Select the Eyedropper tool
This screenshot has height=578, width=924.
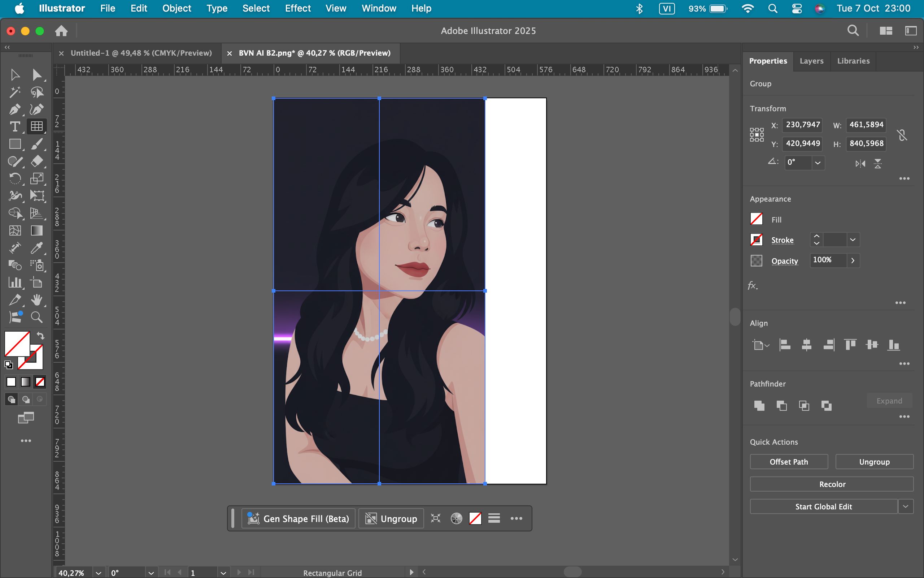pyautogui.click(x=37, y=248)
